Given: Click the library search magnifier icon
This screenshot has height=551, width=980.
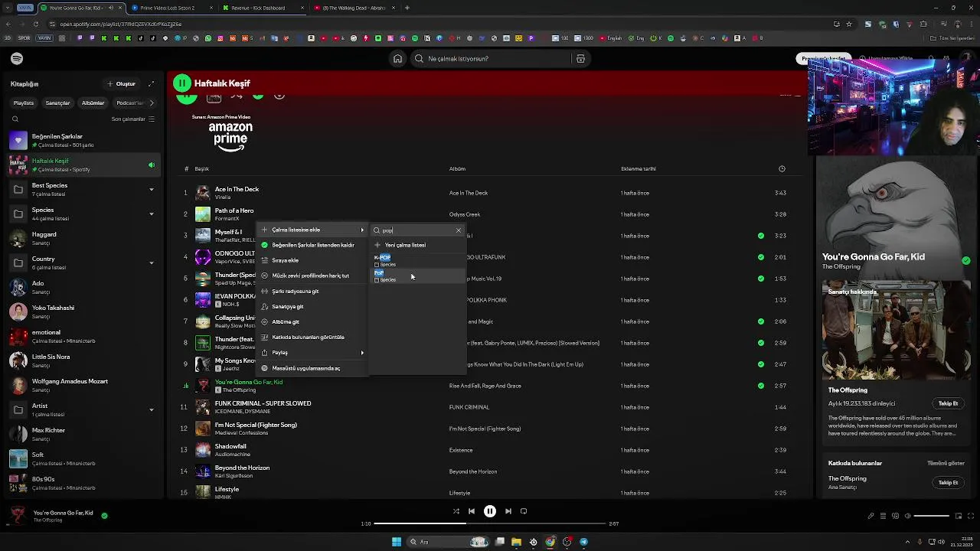Looking at the screenshot, I should tap(15, 119).
